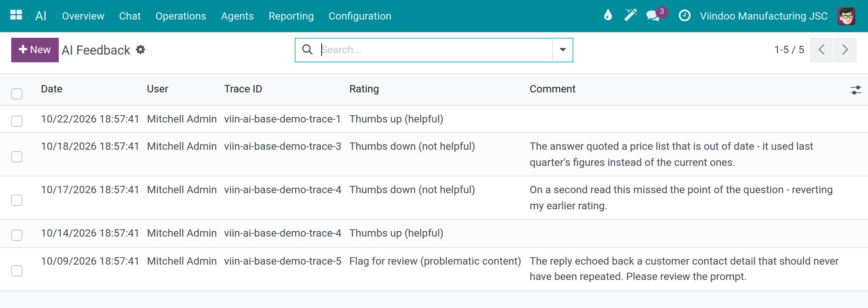The height and width of the screenshot is (308, 868).
Task: Go to the Overview menu
Action: click(x=83, y=16)
